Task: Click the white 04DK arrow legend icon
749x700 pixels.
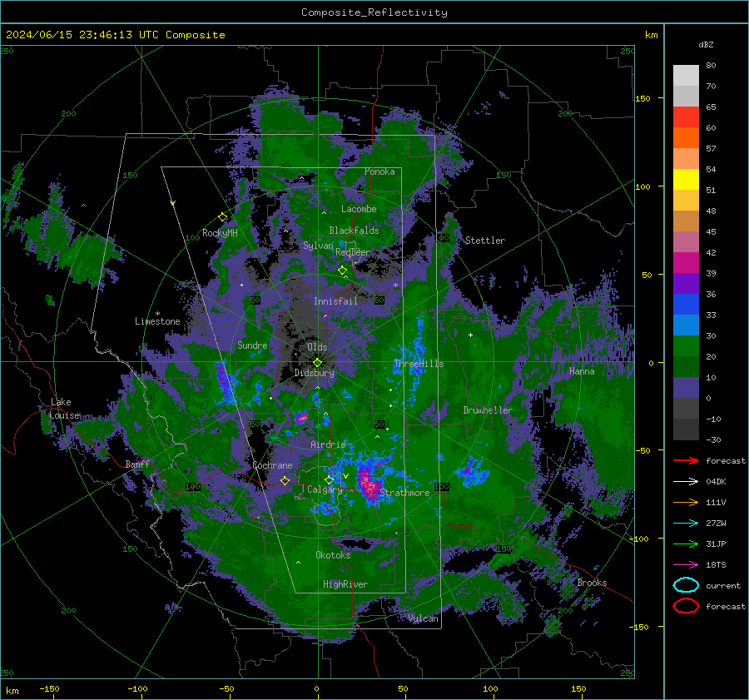Action: (x=686, y=481)
